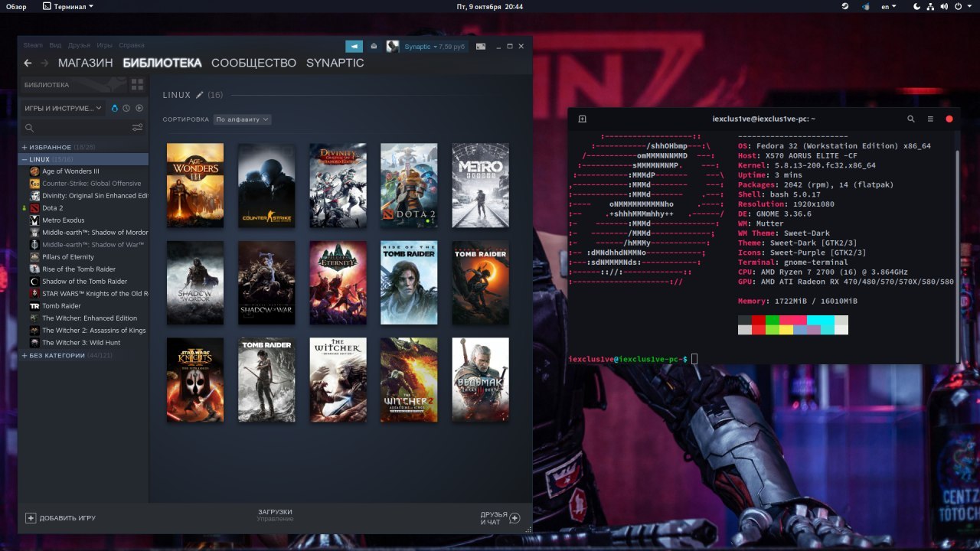Select Tomb Raider in sidebar list
Screen dimensions: 980x551
(x=61, y=306)
